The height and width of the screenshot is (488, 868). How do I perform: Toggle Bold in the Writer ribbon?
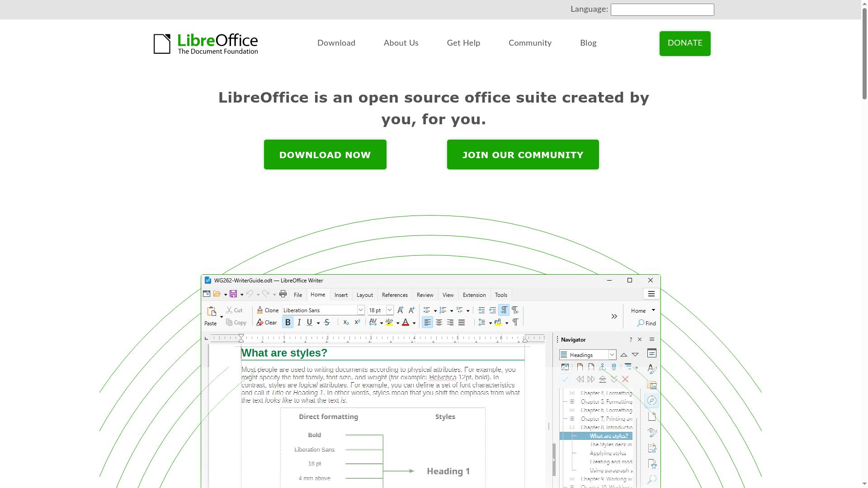pos(288,322)
